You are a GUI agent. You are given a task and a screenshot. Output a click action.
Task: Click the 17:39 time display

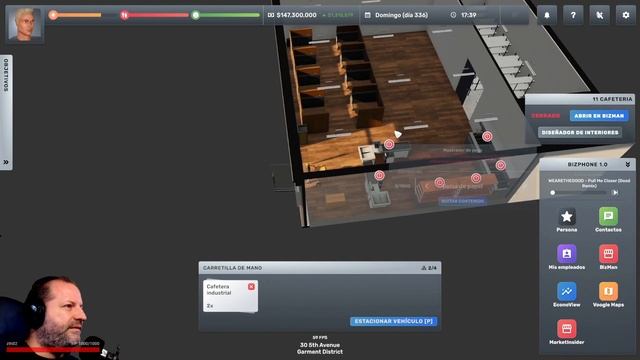pyautogui.click(x=469, y=15)
